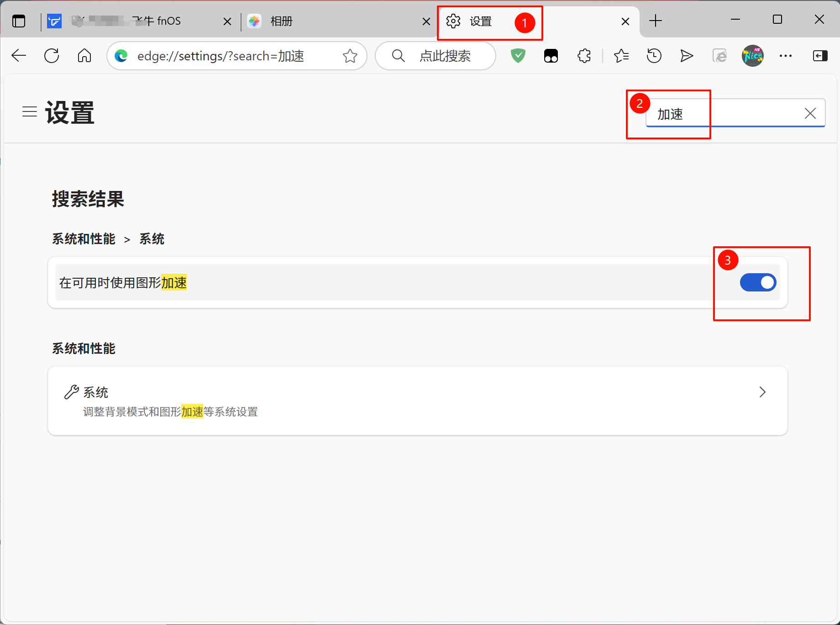Close the browser window
840x625 pixels.
tap(819, 20)
